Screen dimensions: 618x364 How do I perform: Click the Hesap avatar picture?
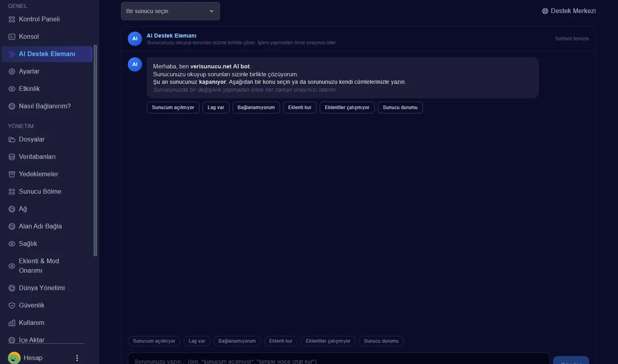click(14, 358)
